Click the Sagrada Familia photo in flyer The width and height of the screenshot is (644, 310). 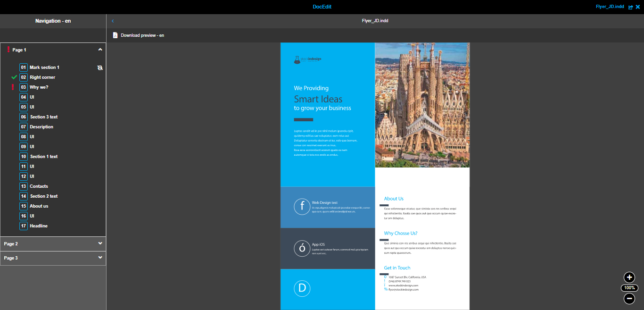422,105
